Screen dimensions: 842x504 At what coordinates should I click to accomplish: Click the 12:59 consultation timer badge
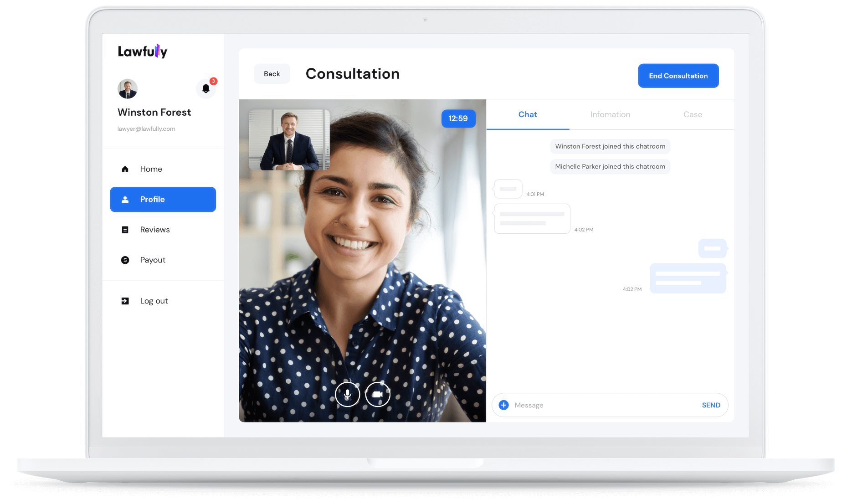pyautogui.click(x=458, y=118)
